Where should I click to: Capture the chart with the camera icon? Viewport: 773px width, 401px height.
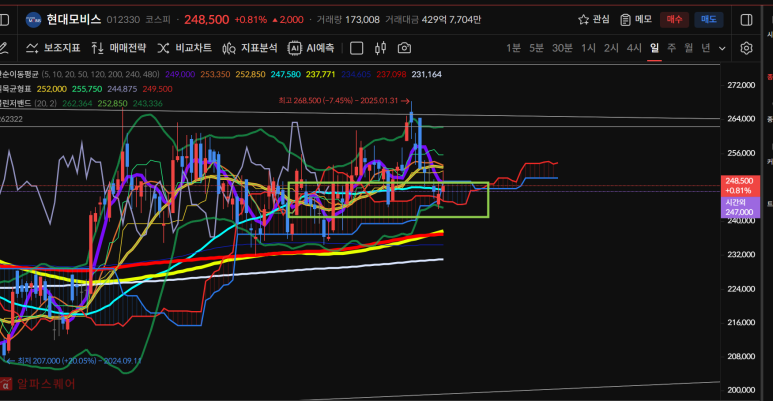pyautogui.click(x=404, y=48)
